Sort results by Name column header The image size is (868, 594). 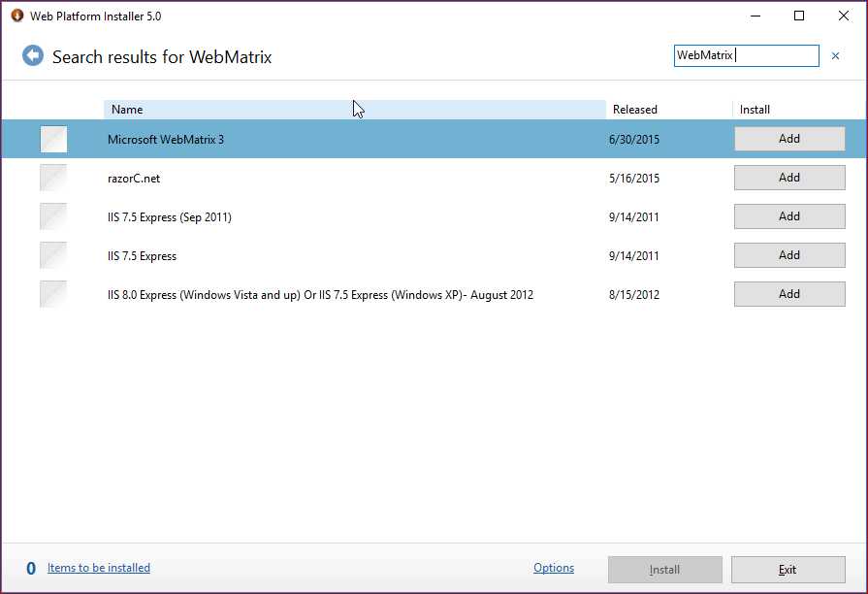(354, 109)
